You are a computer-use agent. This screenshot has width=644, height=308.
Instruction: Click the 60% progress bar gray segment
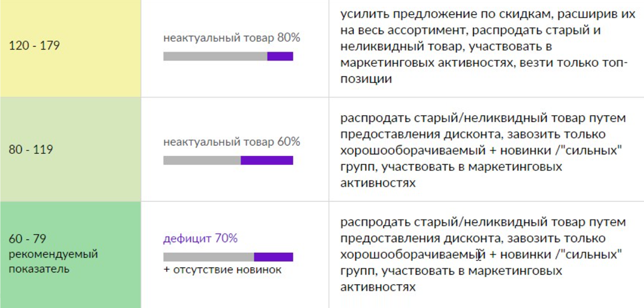[x=202, y=160]
